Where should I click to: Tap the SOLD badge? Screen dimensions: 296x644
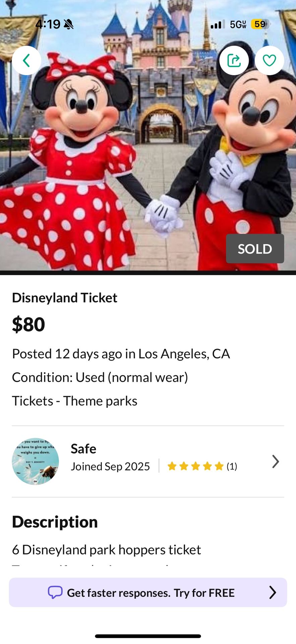[255, 249]
